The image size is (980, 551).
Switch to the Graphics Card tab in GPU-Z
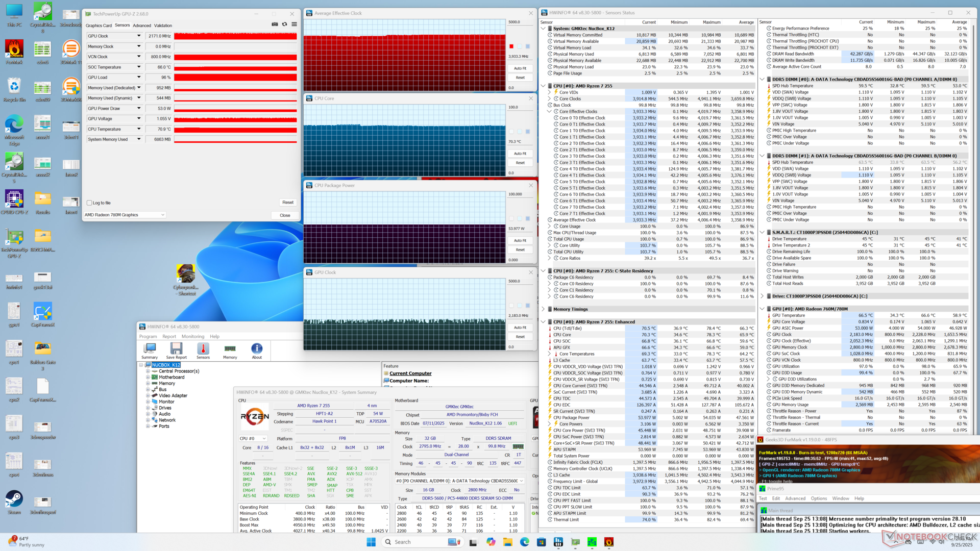99,26
